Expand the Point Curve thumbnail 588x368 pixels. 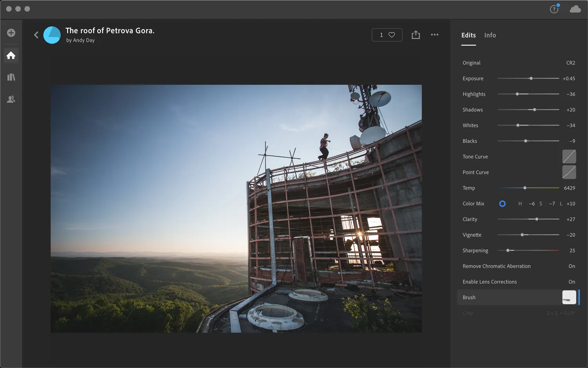(x=569, y=172)
